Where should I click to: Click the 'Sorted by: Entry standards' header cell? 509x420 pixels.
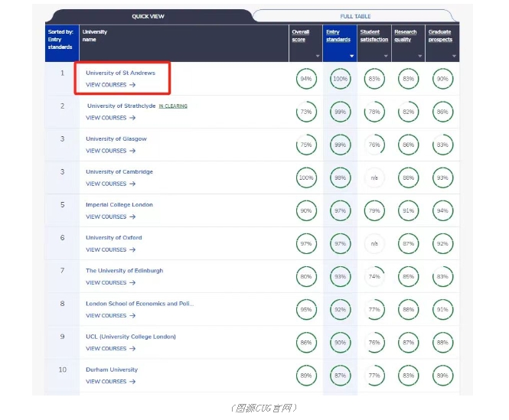click(62, 43)
